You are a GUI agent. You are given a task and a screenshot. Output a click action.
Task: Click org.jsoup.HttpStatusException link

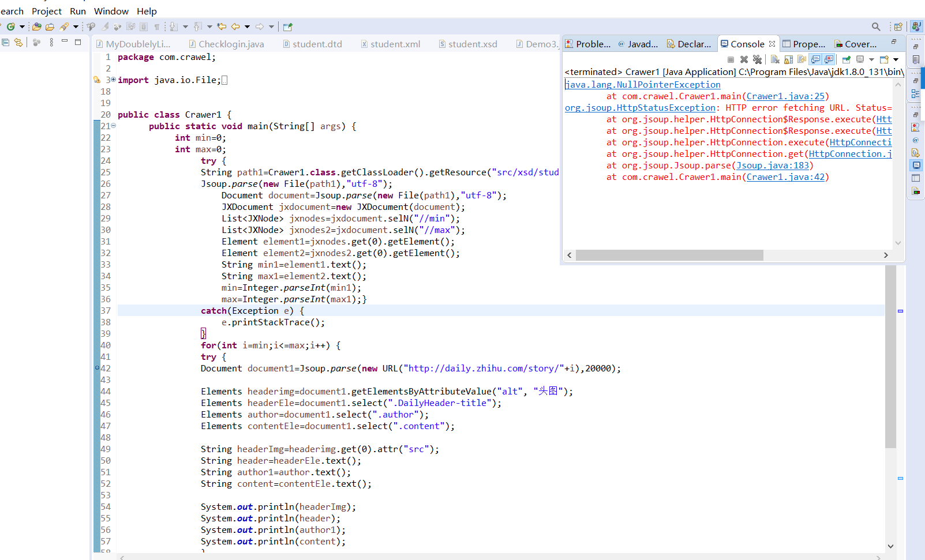coord(640,108)
